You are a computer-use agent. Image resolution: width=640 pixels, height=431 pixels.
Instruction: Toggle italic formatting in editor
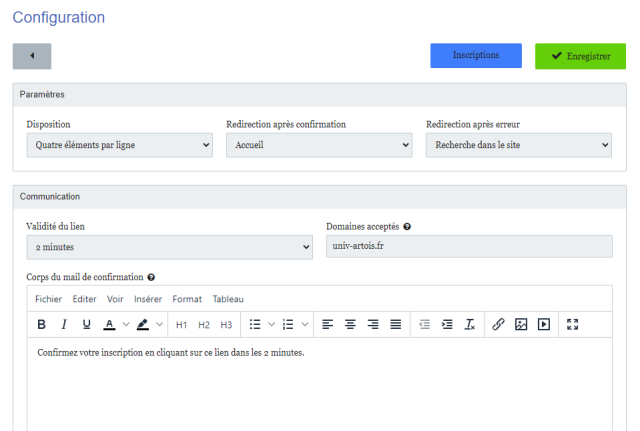tap(64, 324)
